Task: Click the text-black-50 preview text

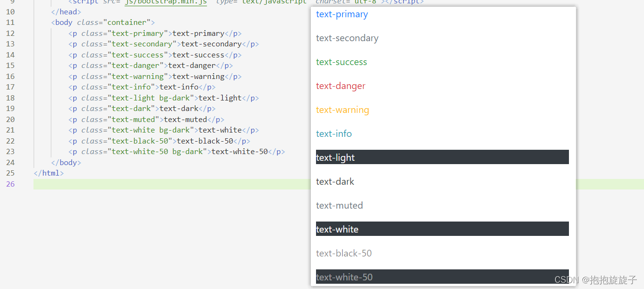Action: 344,254
